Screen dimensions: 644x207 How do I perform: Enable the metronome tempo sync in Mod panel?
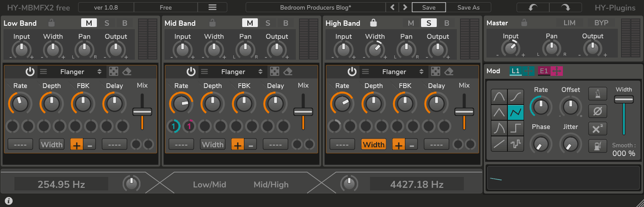pyautogui.click(x=597, y=94)
